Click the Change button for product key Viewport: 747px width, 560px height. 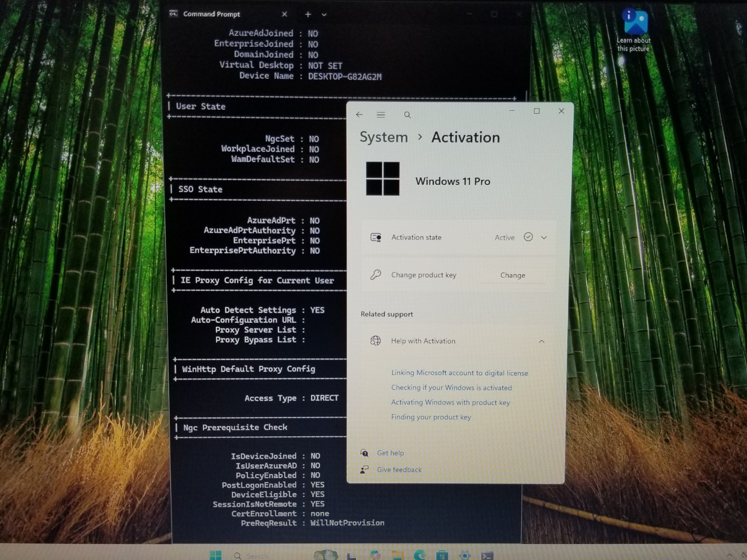[513, 275]
